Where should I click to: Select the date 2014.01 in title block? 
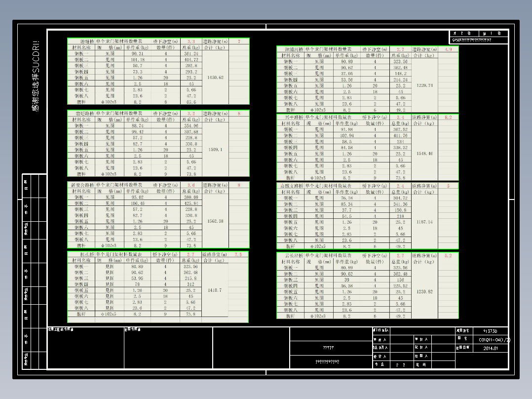pos(491,349)
